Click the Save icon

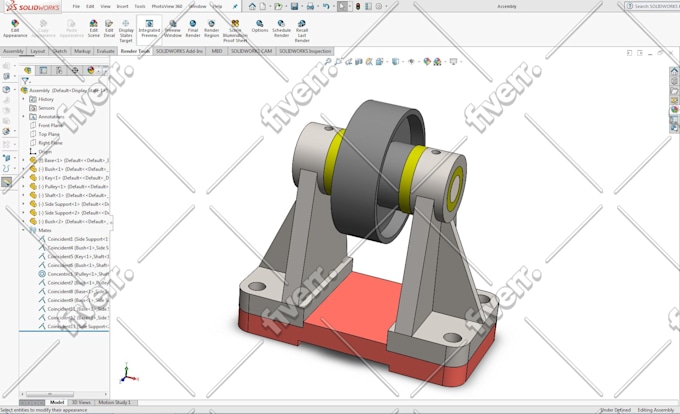[294, 7]
